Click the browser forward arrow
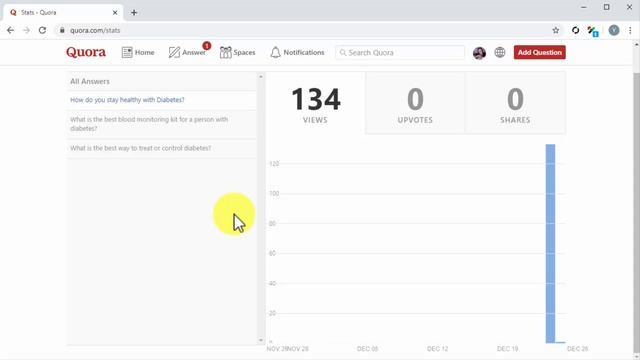Screen dimensions: 640x360 (27, 30)
